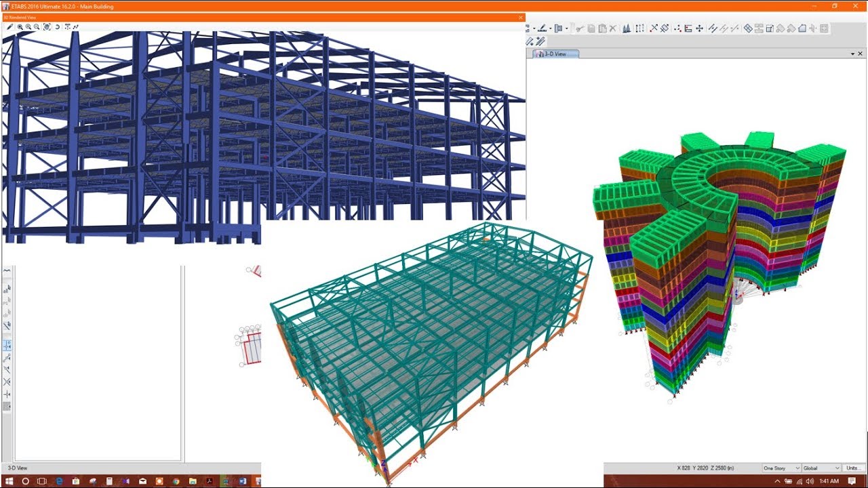Image resolution: width=868 pixels, height=488 pixels.
Task: Open the window list arrow next to the 3-D View tab
Action: (x=852, y=53)
